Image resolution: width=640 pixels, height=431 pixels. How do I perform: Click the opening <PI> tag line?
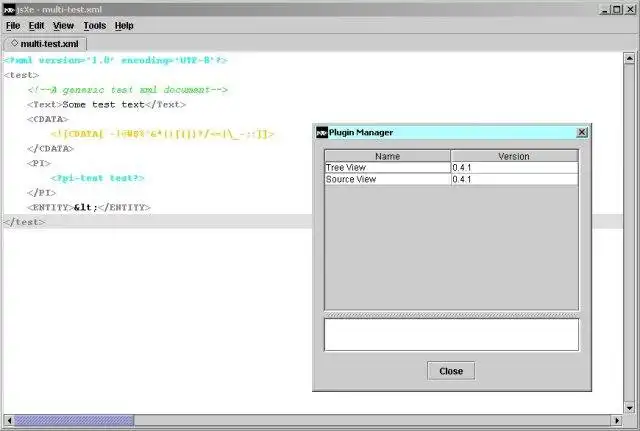pyautogui.click(x=39, y=163)
